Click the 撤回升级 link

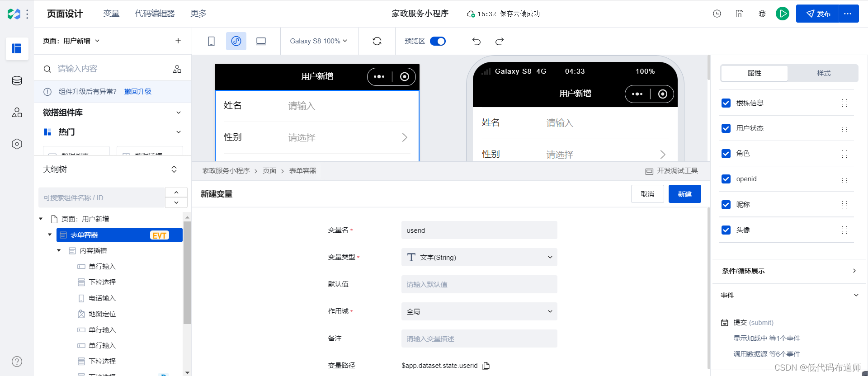coord(138,91)
